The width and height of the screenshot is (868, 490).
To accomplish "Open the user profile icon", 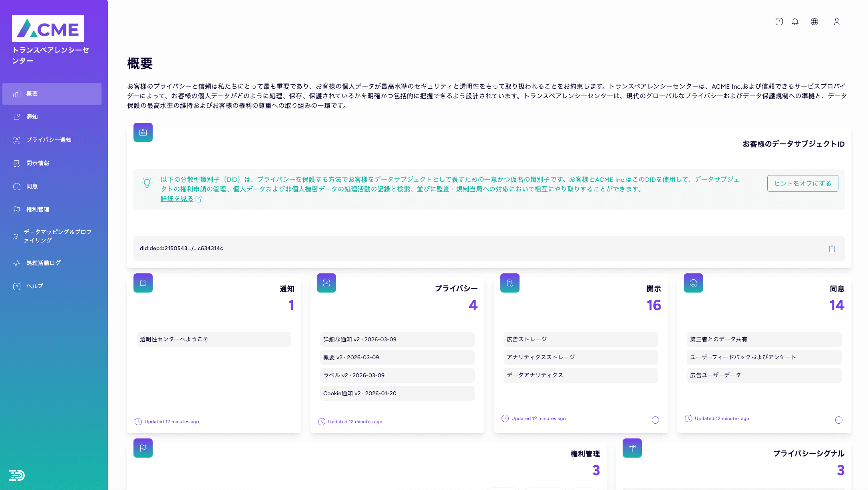I will click(x=836, y=22).
